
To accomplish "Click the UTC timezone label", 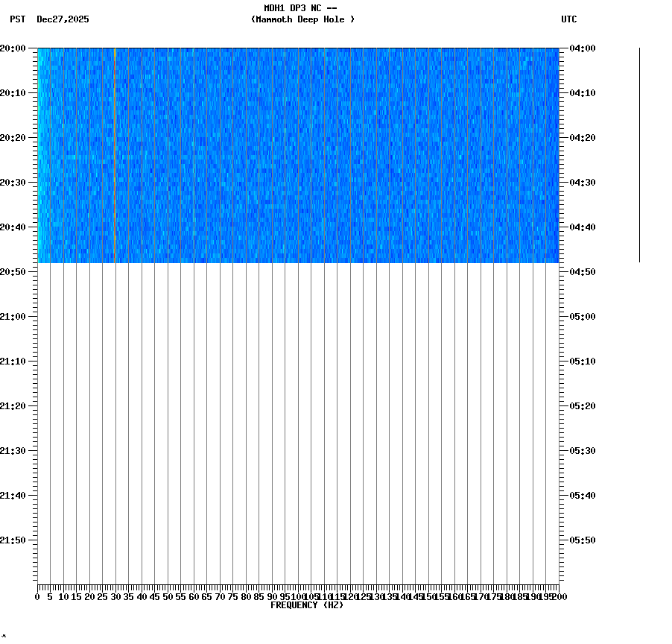I will (x=570, y=20).
